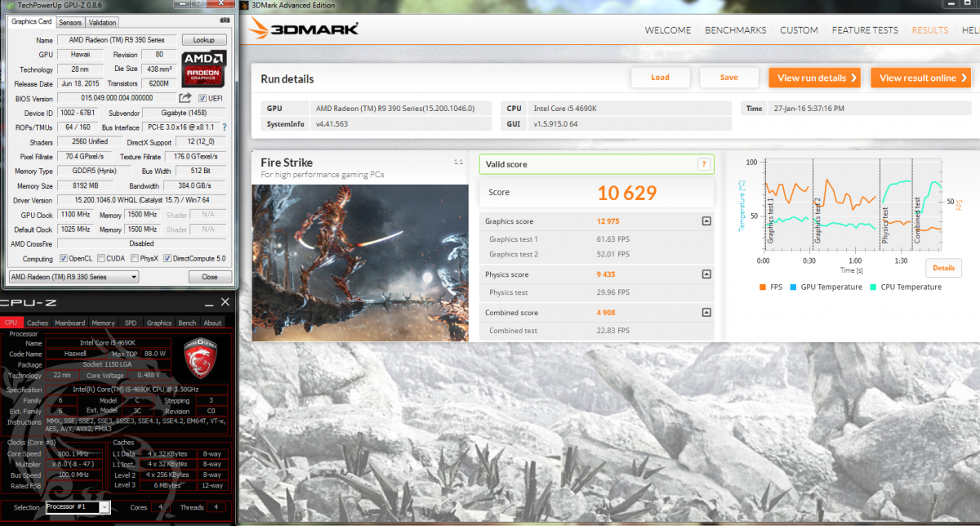This screenshot has height=526, width=980.
Task: Click the MSI Gaming G Series dragon badge
Action: click(x=202, y=359)
